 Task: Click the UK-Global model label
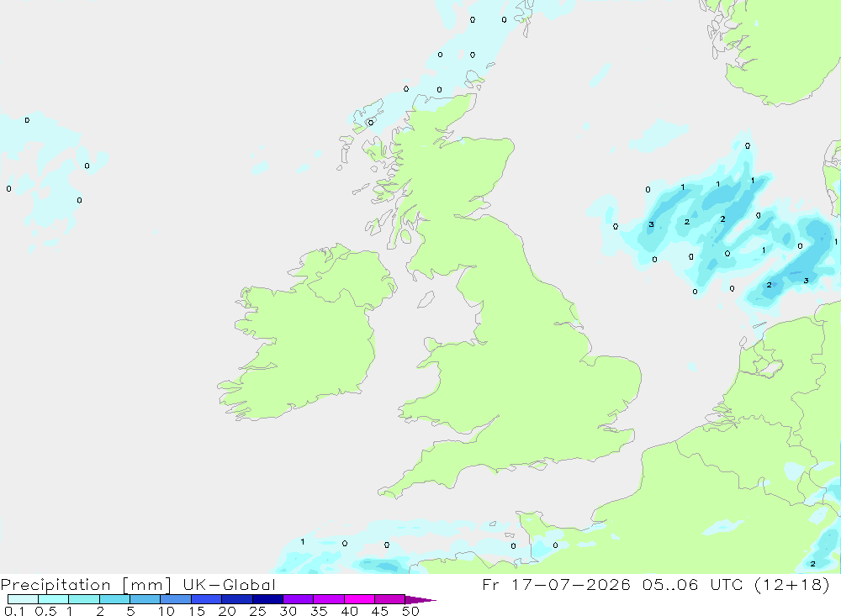(229, 584)
